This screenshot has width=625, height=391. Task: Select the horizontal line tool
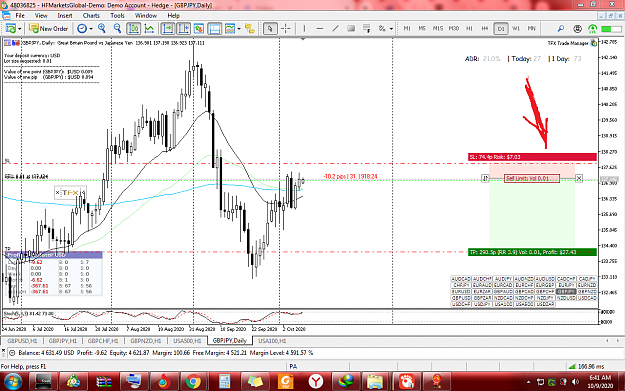coord(320,29)
